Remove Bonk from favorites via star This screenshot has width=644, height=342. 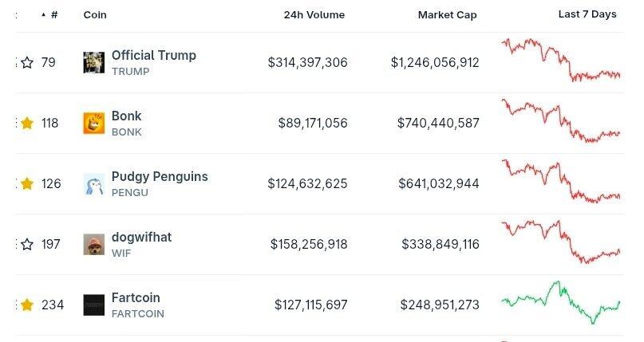[27, 123]
